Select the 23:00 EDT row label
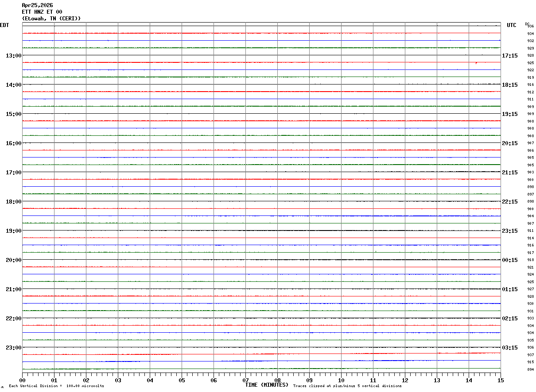 coord(13,347)
